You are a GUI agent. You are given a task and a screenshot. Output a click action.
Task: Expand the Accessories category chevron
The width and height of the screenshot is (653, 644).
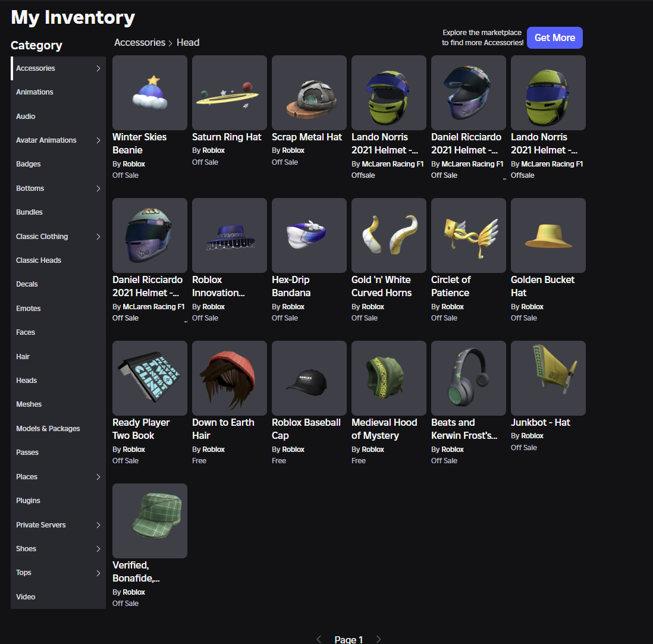coord(98,68)
